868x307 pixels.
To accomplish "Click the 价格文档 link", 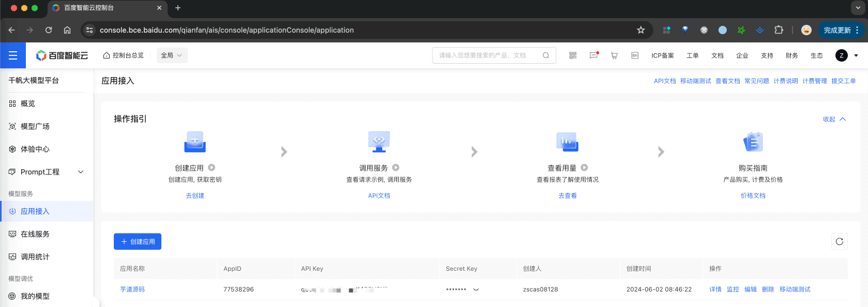I will pos(753,196).
